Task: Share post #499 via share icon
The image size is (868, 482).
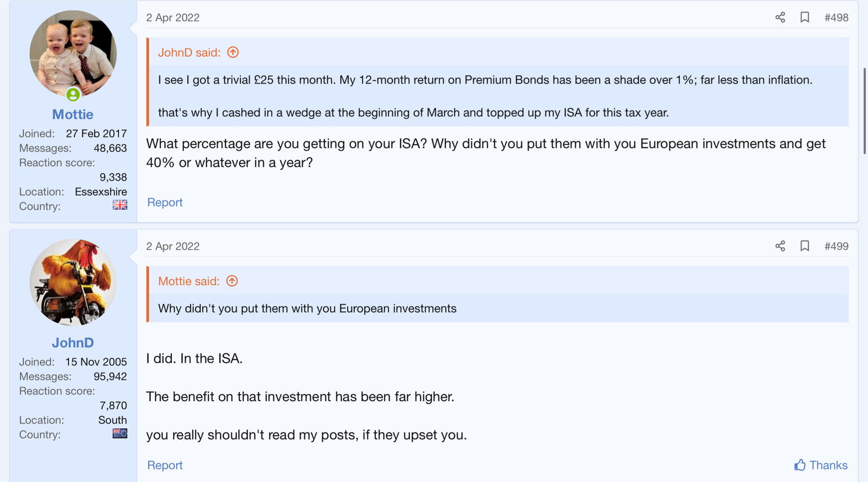Action: [x=780, y=246]
